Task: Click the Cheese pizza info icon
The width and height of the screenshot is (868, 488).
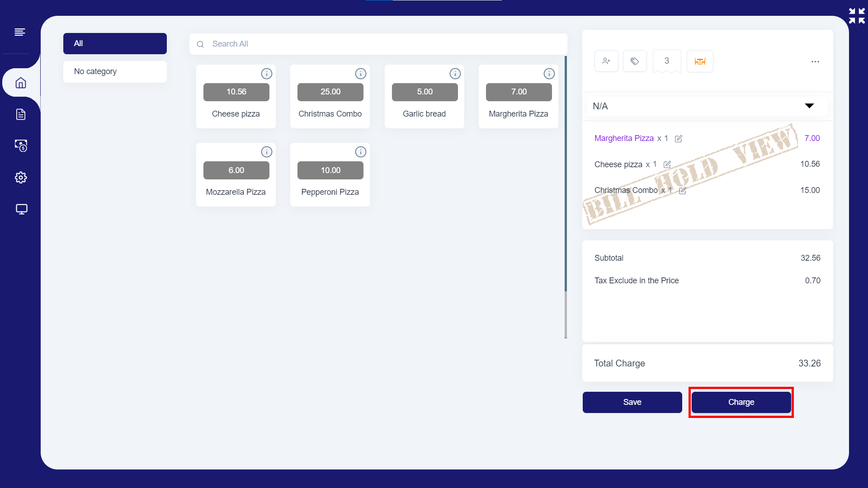Action: coord(266,74)
